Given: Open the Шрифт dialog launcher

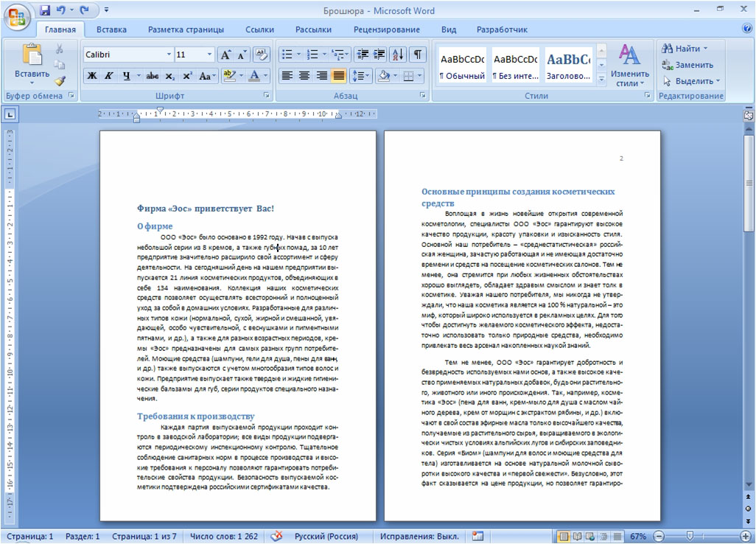Looking at the screenshot, I should [x=266, y=96].
